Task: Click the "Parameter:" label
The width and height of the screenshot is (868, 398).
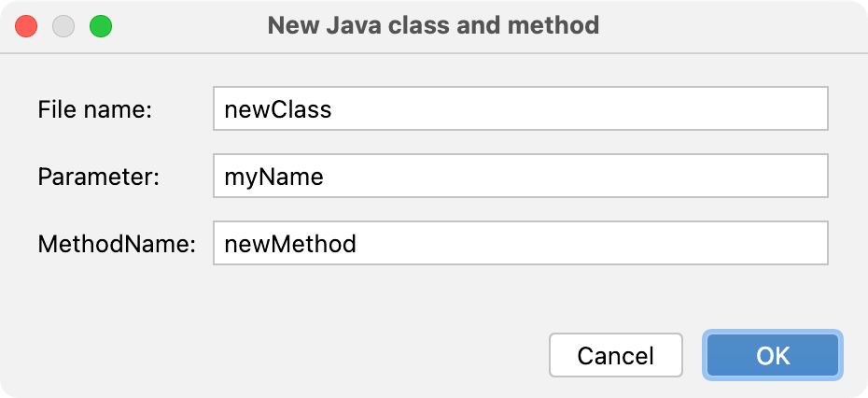Action: click(99, 177)
